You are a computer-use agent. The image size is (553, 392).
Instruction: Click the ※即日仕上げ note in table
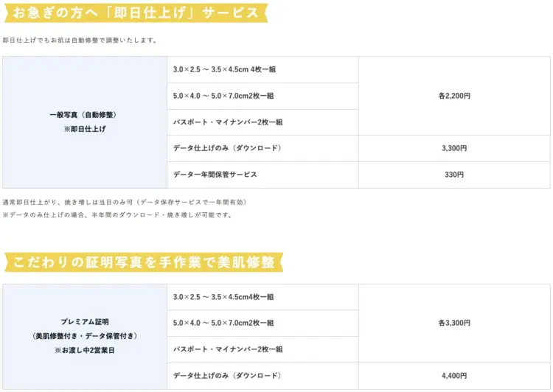pyautogui.click(x=83, y=129)
